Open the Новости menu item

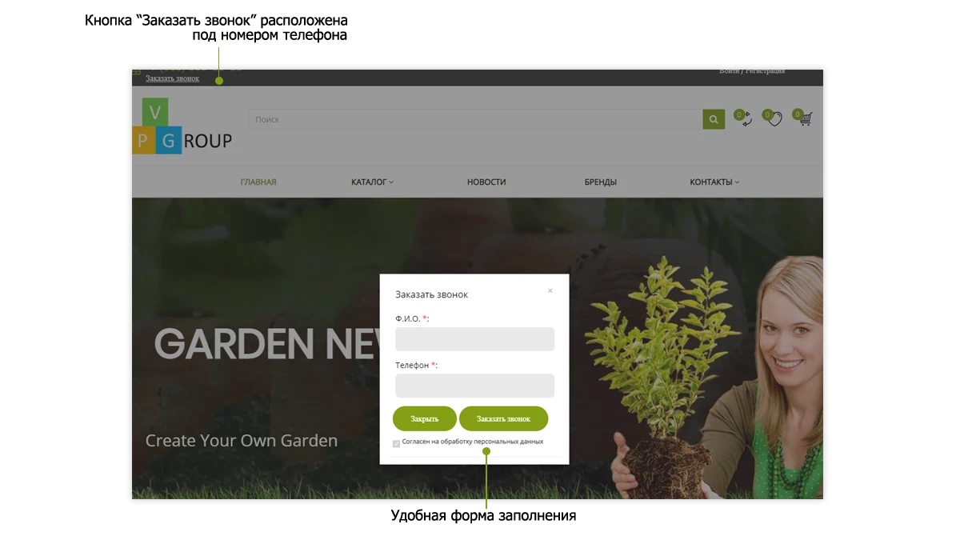pos(486,182)
